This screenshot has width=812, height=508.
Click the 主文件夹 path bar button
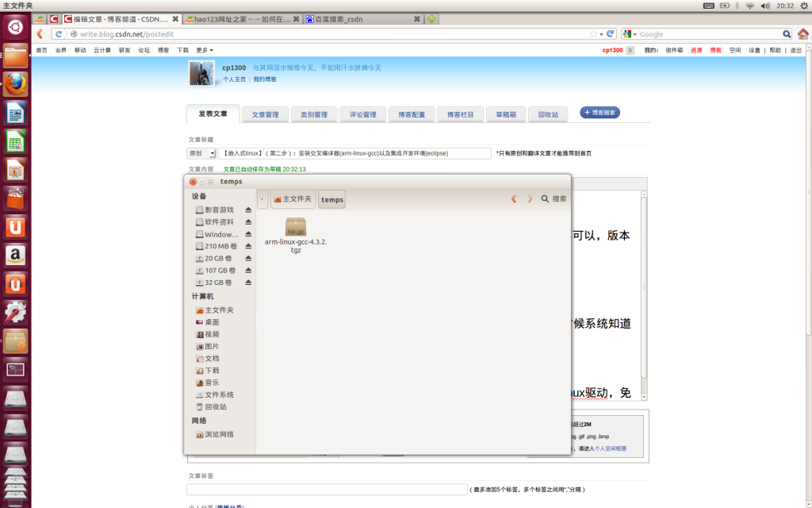pos(293,199)
